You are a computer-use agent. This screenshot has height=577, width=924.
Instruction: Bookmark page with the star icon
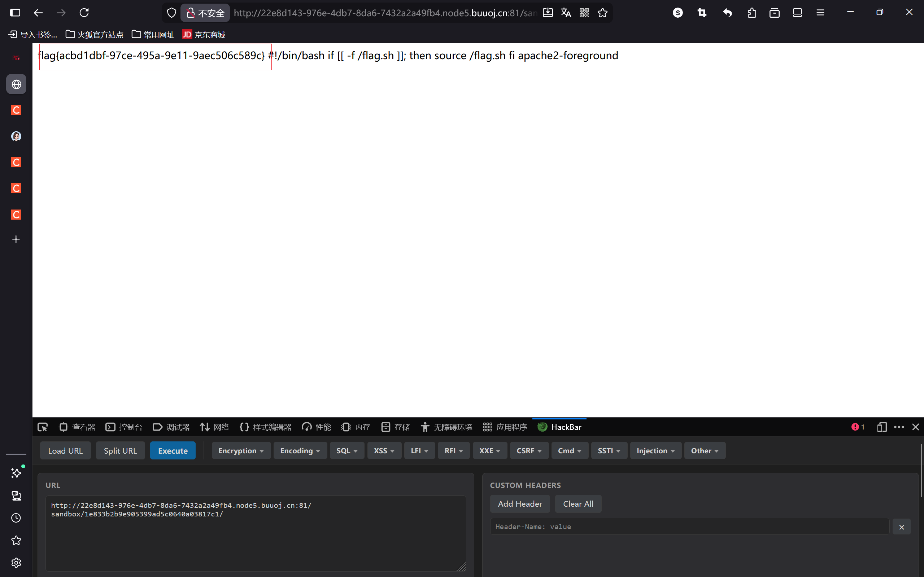tap(602, 13)
